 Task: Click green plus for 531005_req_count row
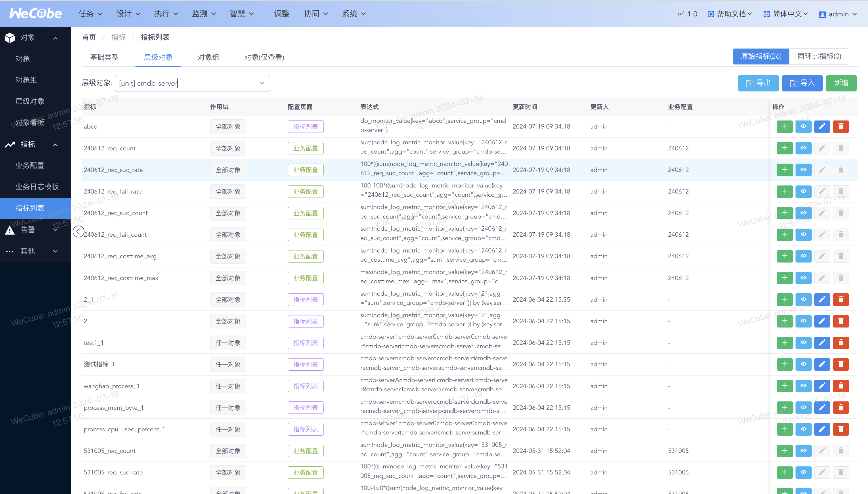pos(785,451)
